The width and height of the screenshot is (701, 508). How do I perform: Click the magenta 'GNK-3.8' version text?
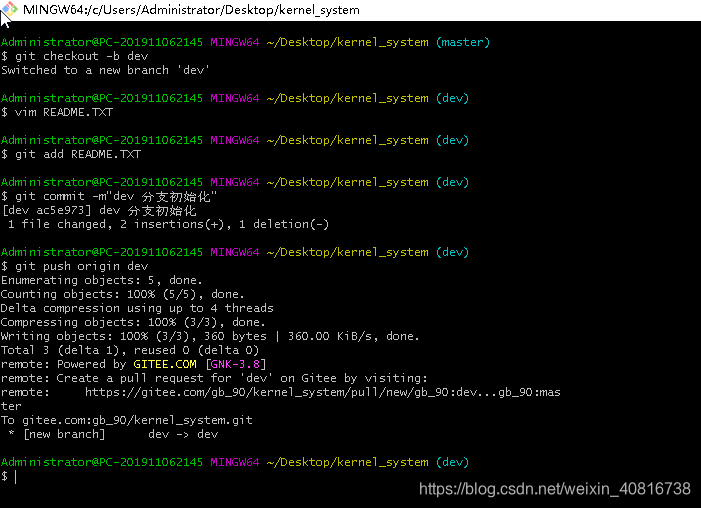coord(235,364)
